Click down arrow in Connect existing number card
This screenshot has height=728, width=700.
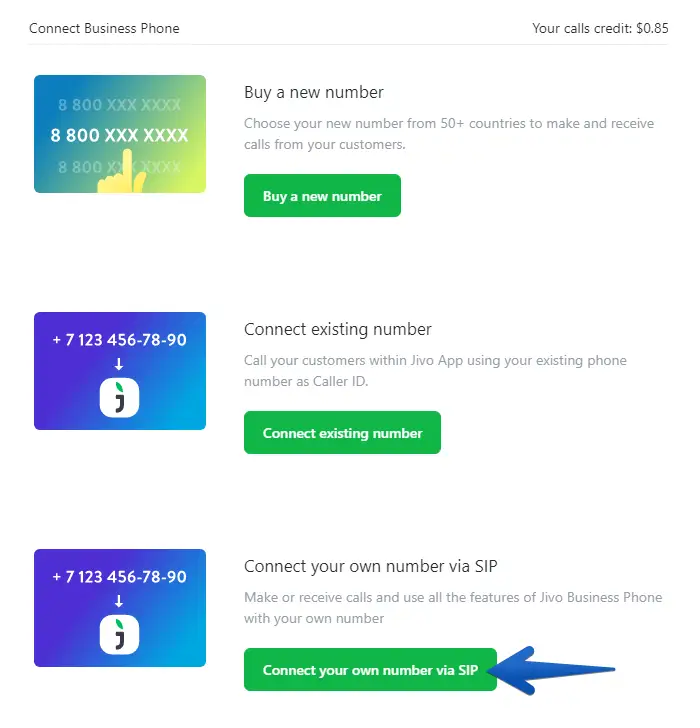[x=120, y=364]
